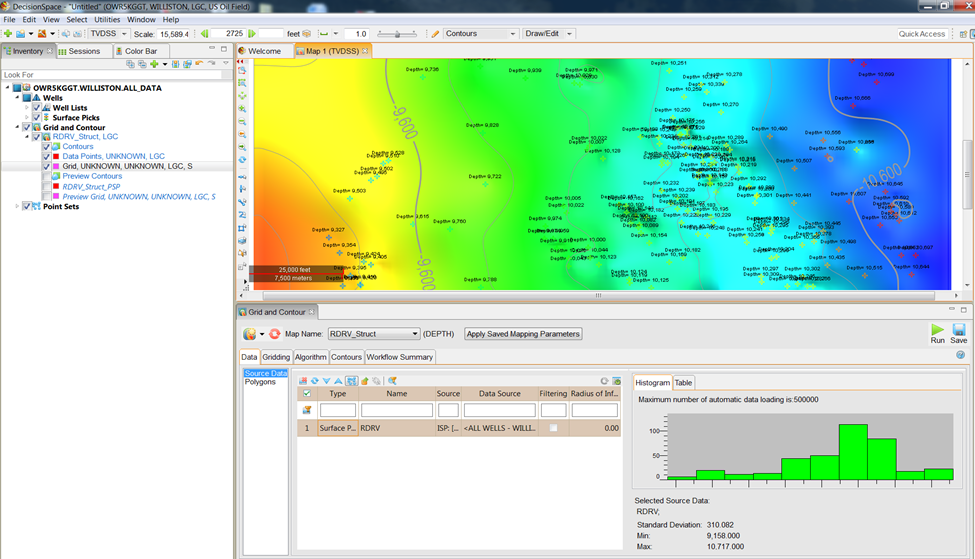Click the filter icon in Source Data toolbar
This screenshot has width=975, height=559.
[392, 381]
